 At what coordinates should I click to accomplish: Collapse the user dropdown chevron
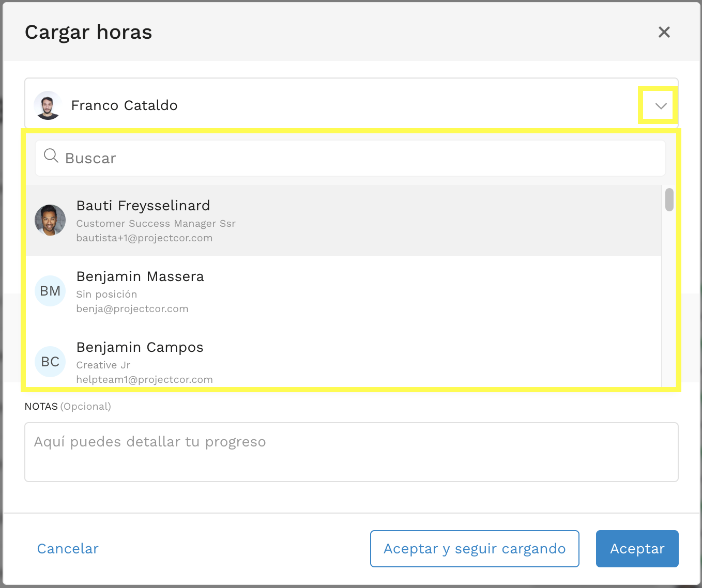tap(661, 106)
